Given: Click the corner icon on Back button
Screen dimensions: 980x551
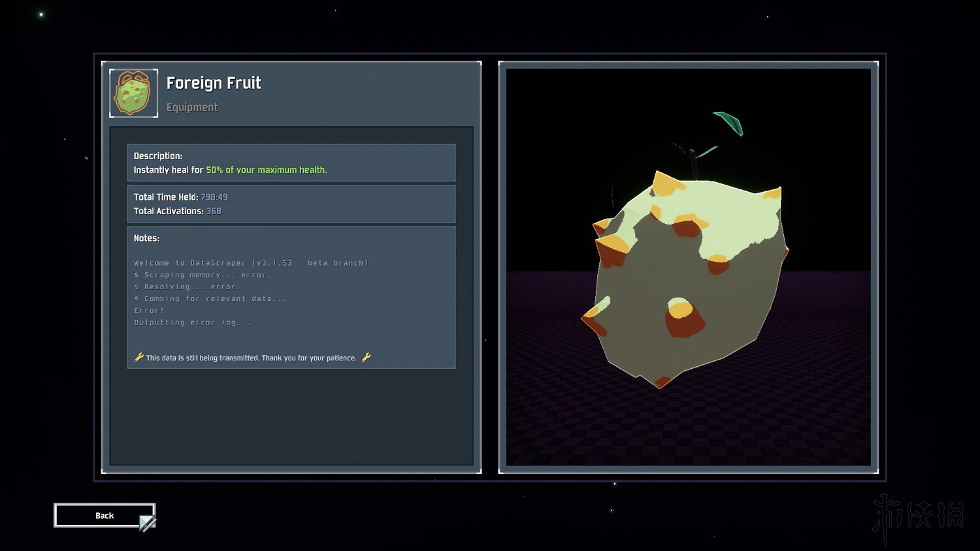Looking at the screenshot, I should [x=148, y=522].
